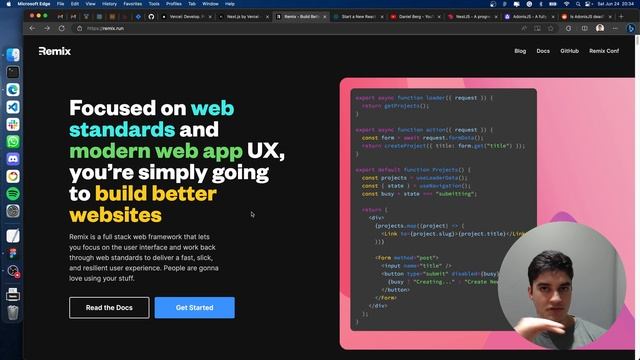Switch to the Next.js by Vercel tab

(x=243, y=17)
